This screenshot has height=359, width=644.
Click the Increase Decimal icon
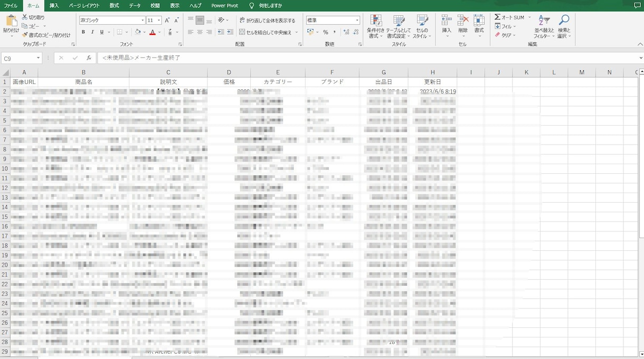[345, 32]
